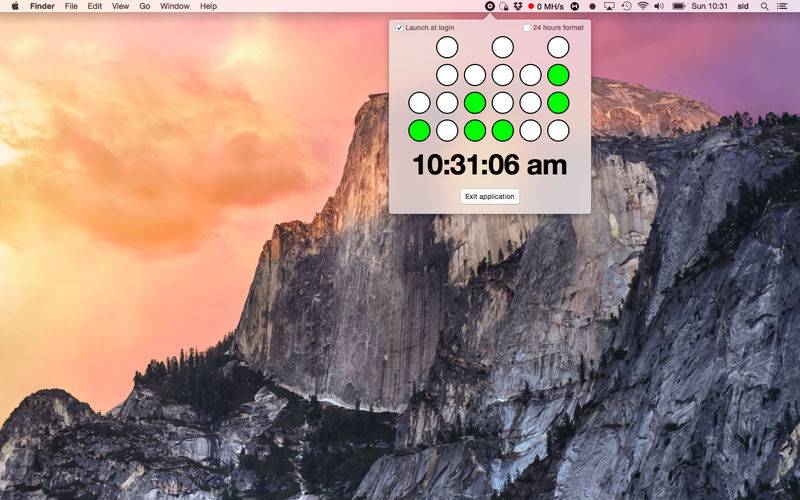Open the volume control icon

click(x=659, y=6)
